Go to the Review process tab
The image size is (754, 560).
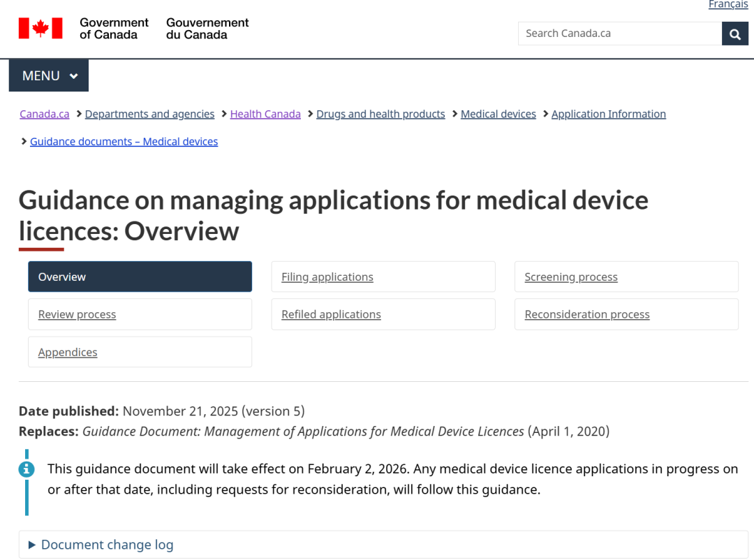(x=140, y=314)
